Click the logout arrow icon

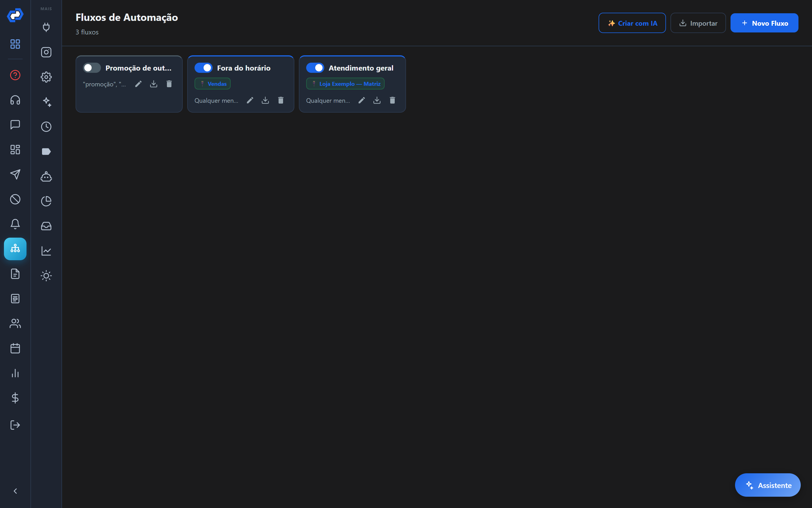pos(15,425)
